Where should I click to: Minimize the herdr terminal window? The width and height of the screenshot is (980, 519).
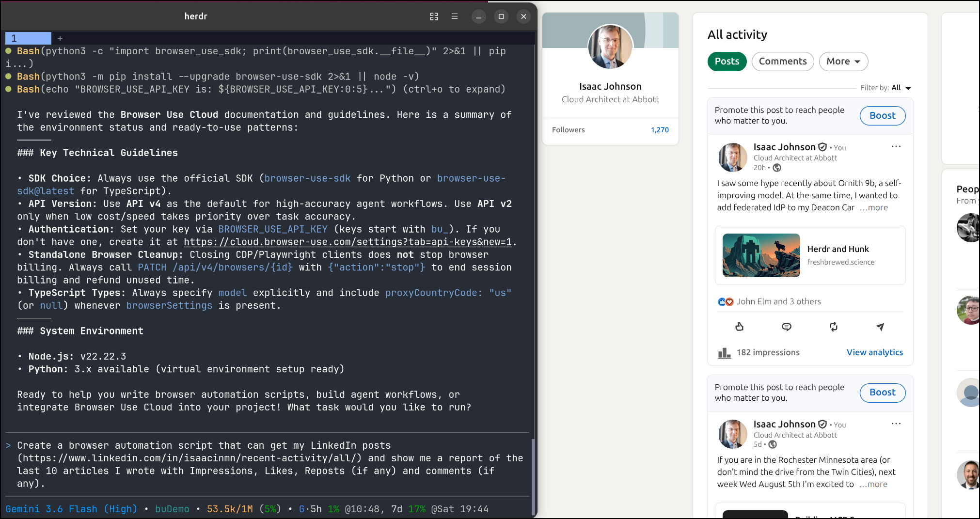pos(478,16)
